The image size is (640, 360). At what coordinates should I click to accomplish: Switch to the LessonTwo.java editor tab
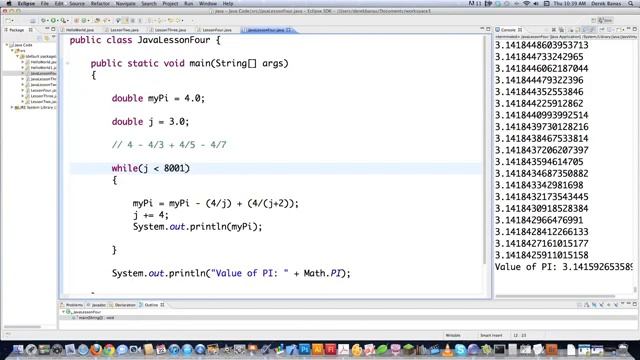click(x=123, y=30)
